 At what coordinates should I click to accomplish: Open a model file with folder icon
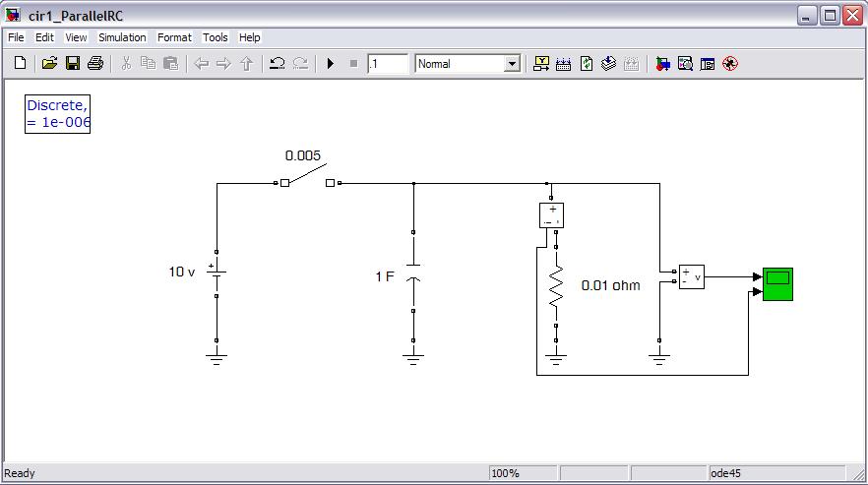point(49,64)
